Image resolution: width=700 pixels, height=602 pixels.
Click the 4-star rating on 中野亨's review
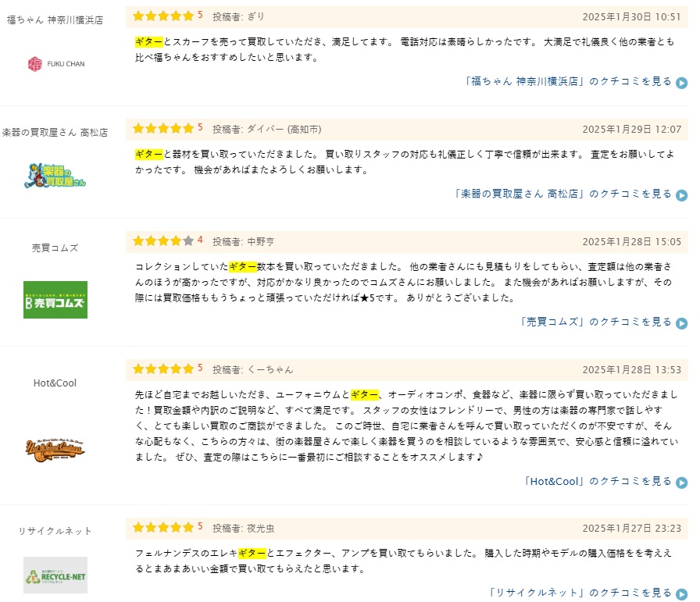[163, 240]
